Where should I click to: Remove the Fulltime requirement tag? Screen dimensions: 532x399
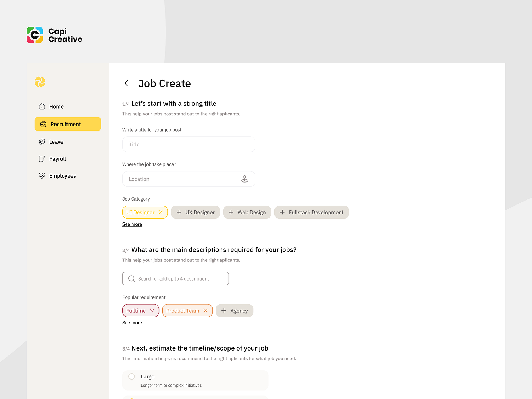[x=152, y=310]
